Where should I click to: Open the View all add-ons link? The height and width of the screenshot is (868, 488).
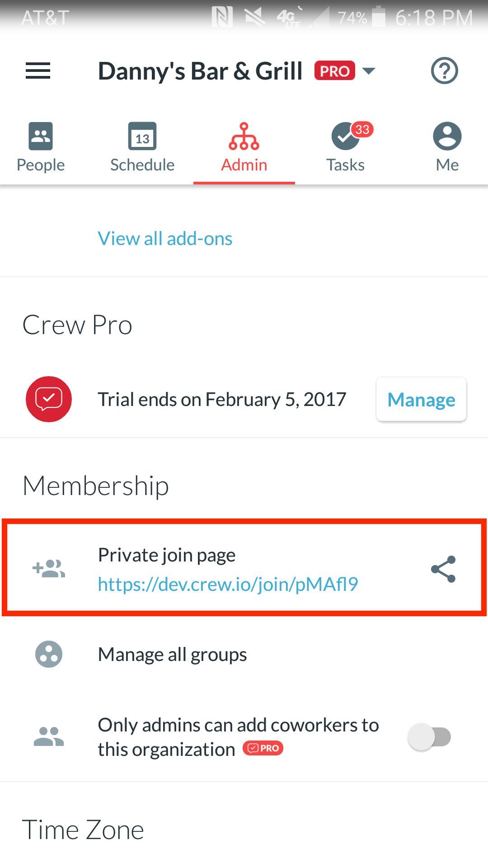pyautogui.click(x=165, y=238)
